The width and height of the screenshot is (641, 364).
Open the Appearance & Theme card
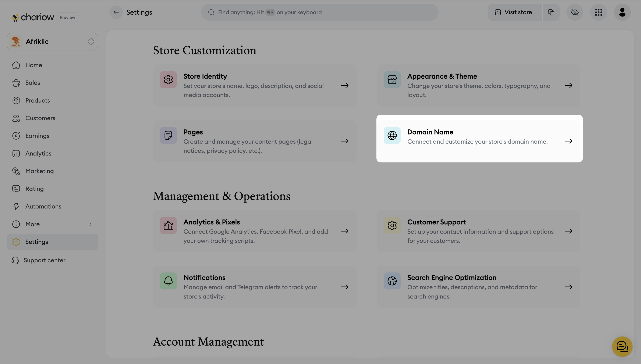click(478, 86)
